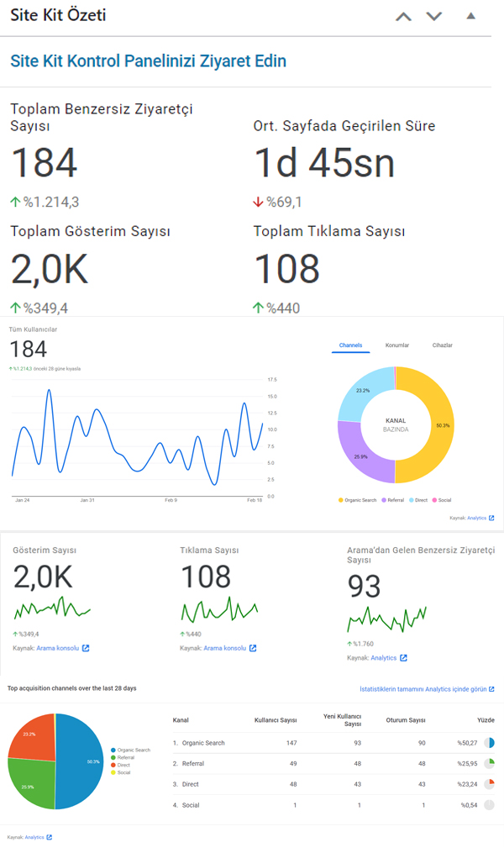This screenshot has width=504, height=853.
Task: Select the Direct table row label
Action: [191, 784]
